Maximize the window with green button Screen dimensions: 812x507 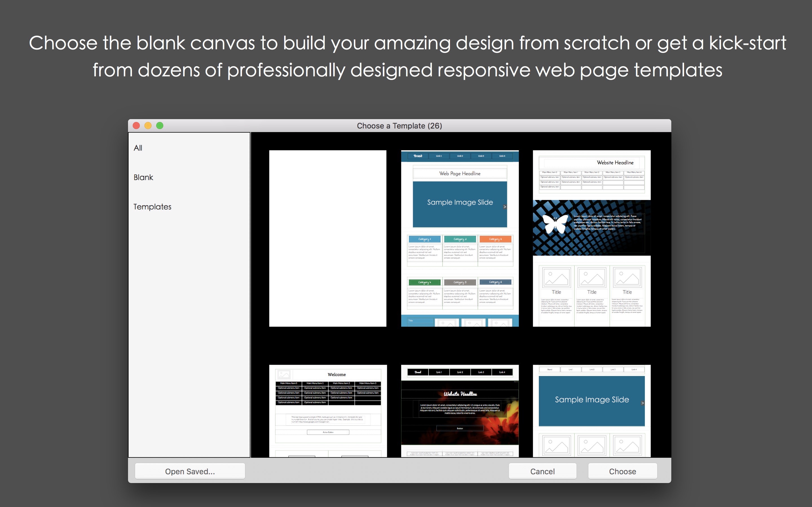(160, 125)
